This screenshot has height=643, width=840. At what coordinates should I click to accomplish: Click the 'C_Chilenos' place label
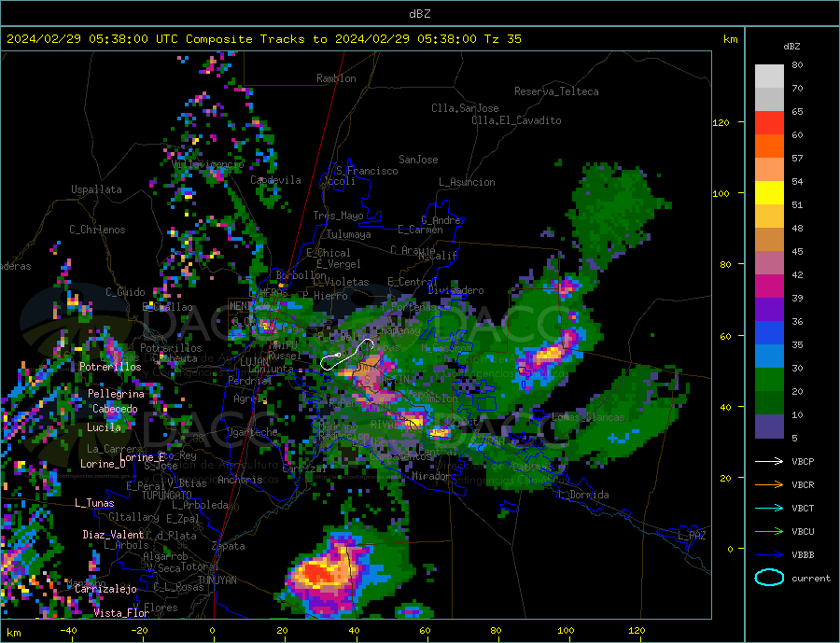(x=97, y=230)
